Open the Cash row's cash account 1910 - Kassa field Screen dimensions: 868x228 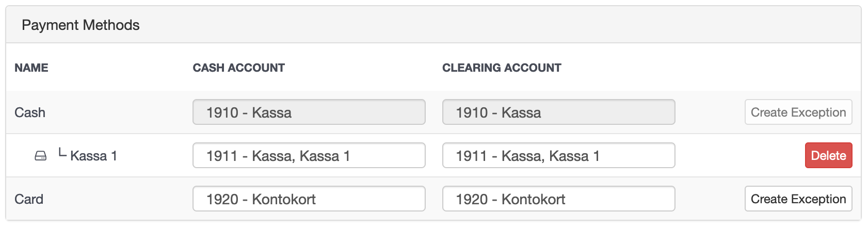[309, 112]
